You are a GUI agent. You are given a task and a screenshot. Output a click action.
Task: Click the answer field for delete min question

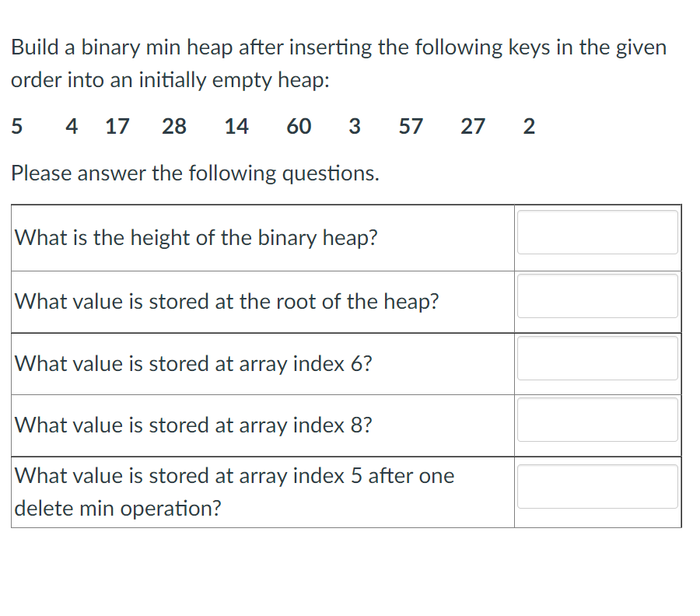[597, 486]
